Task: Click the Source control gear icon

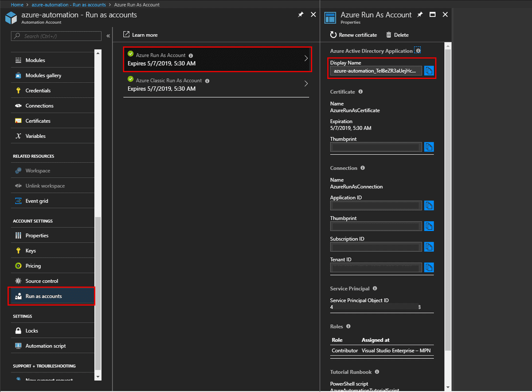Action: 18,281
